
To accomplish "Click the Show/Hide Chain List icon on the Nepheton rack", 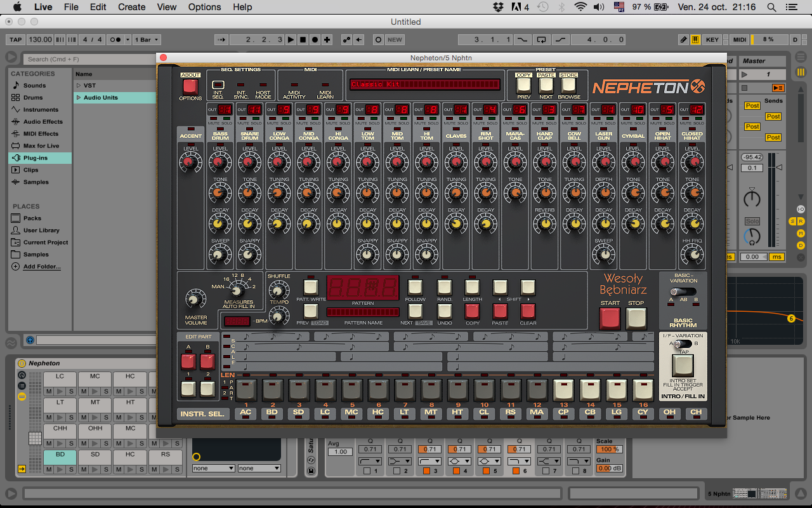I will [22, 385].
